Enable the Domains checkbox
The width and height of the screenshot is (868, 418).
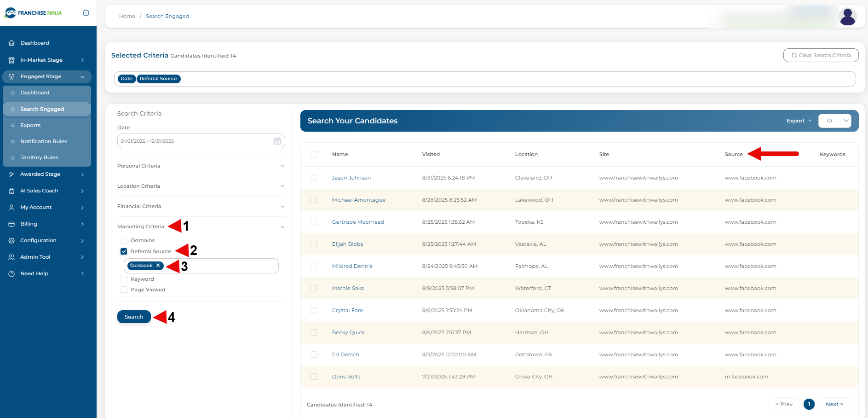click(x=124, y=241)
